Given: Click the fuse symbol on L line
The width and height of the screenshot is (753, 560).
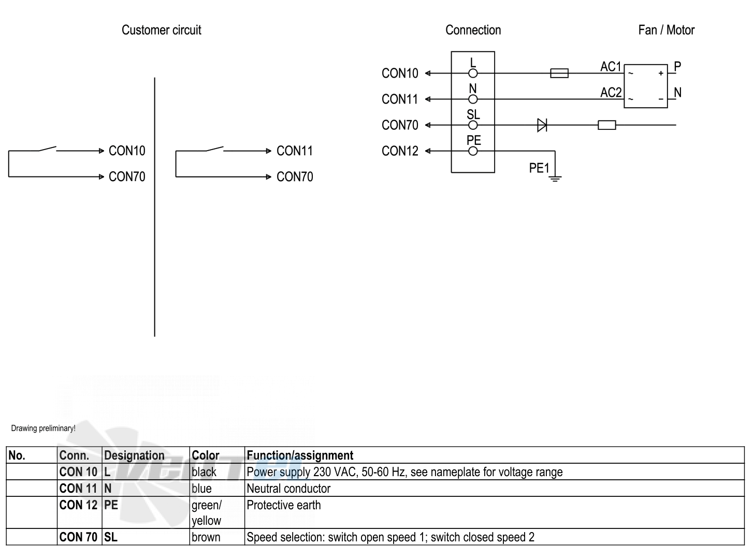Looking at the screenshot, I should point(559,73).
